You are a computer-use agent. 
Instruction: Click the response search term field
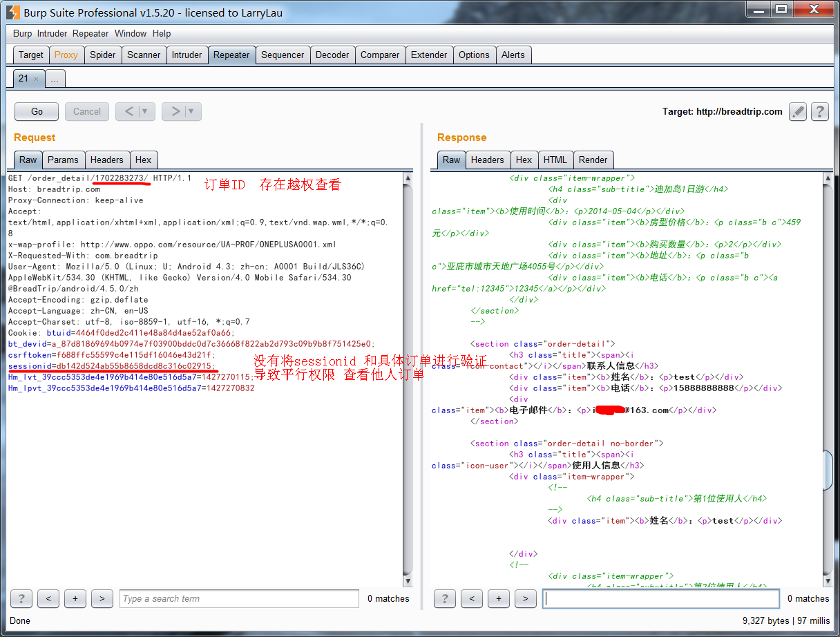tap(662, 598)
